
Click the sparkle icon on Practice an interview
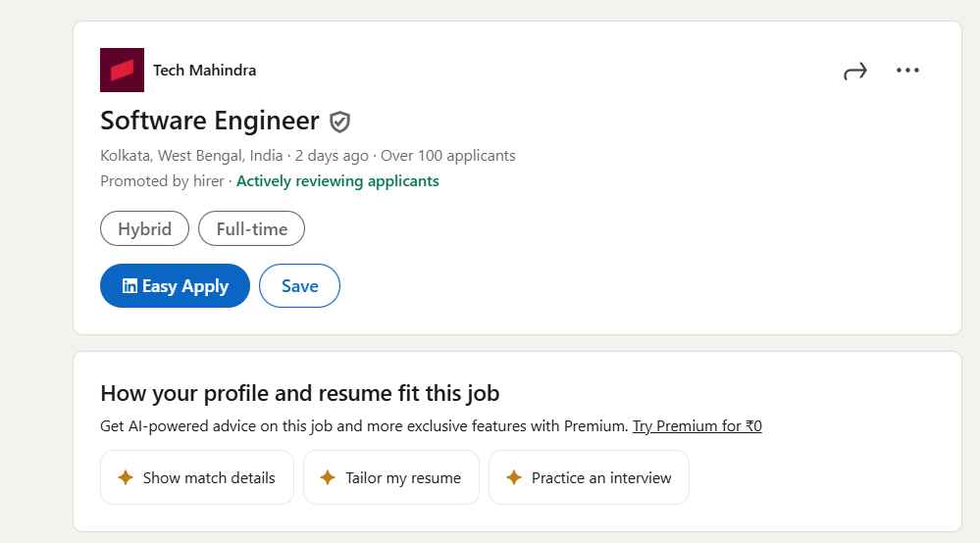point(513,478)
